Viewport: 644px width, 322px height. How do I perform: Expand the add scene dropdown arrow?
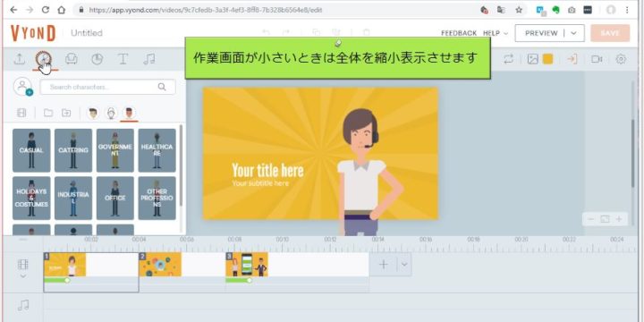coord(404,265)
